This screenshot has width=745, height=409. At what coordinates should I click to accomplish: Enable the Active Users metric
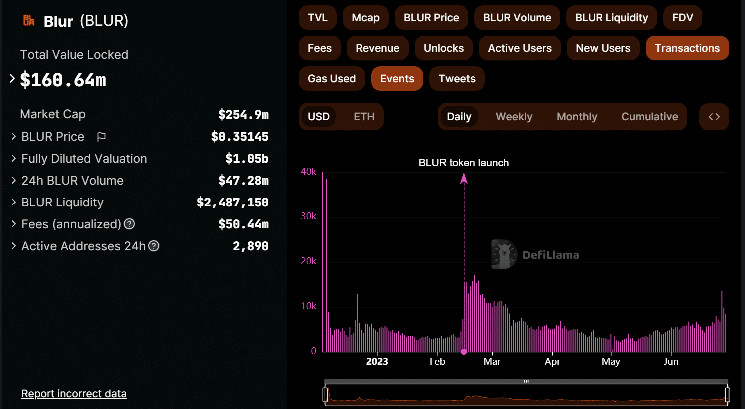click(519, 48)
